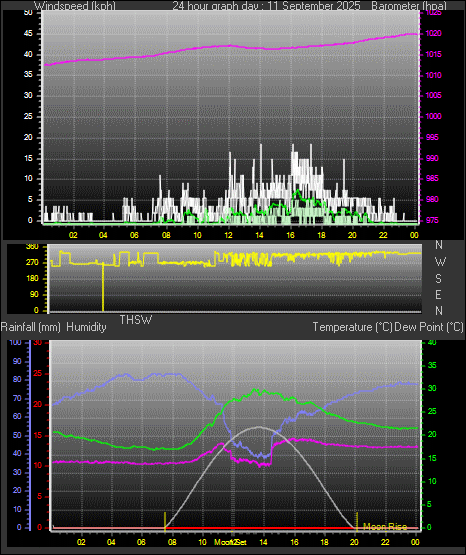
Task: Click the E compass letter
Action: tap(438, 294)
